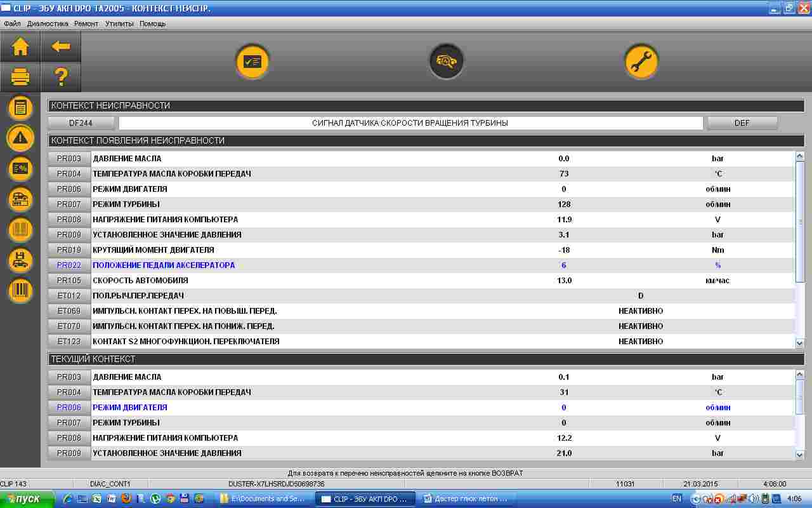Click the DF244 fault code button
Viewport: 812px width, 508px height.
pos(81,123)
